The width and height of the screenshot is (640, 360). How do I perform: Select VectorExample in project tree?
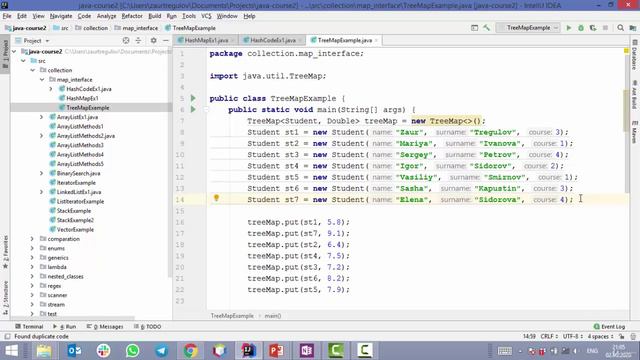75,229
